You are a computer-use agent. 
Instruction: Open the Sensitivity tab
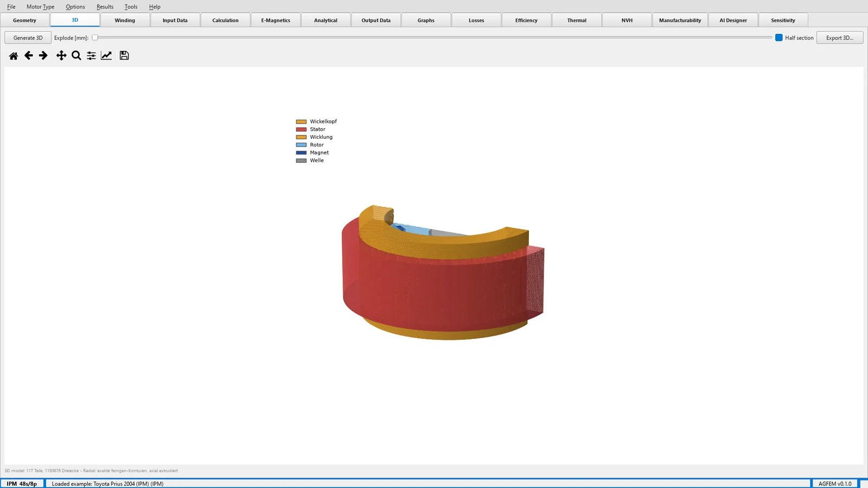pos(783,20)
